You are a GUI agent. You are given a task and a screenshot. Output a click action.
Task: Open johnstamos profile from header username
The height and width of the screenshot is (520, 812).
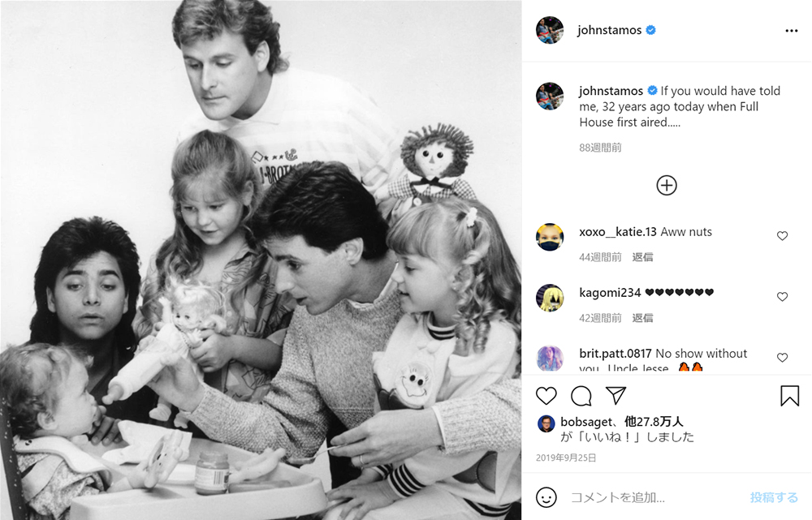610,30
